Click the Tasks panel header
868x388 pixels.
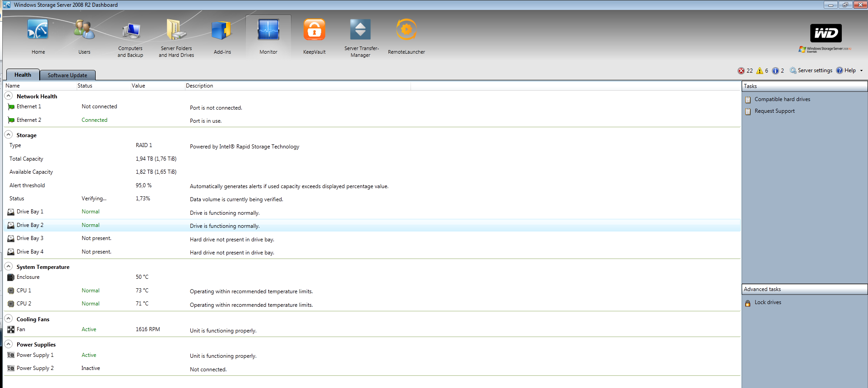[x=804, y=86]
